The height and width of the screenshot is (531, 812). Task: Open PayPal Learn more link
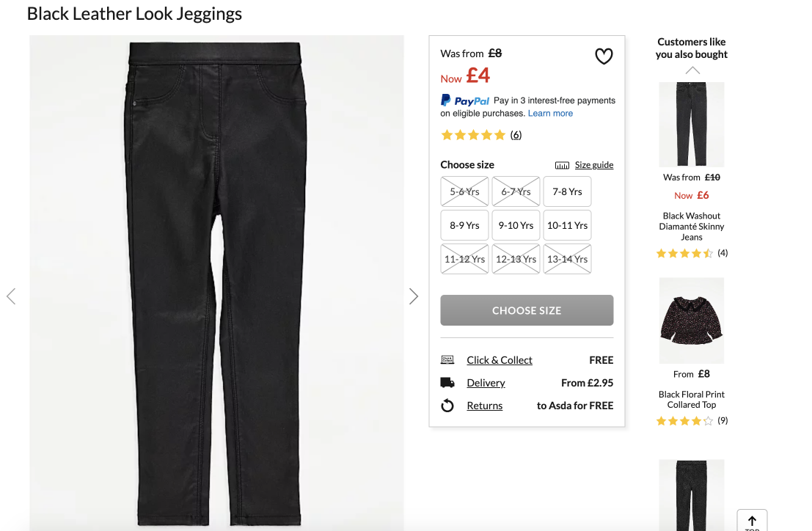pyautogui.click(x=550, y=114)
